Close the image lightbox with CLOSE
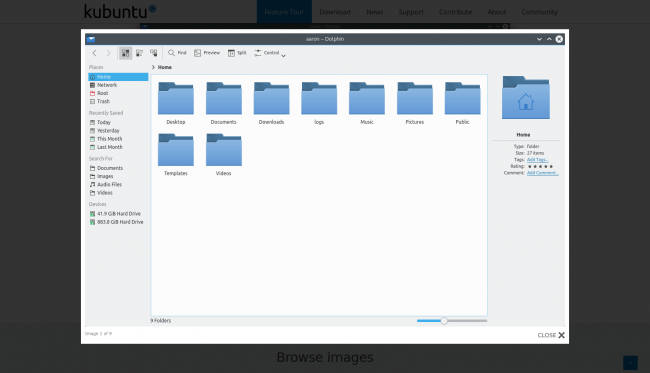Viewport: 650px width, 373px height. pos(551,335)
